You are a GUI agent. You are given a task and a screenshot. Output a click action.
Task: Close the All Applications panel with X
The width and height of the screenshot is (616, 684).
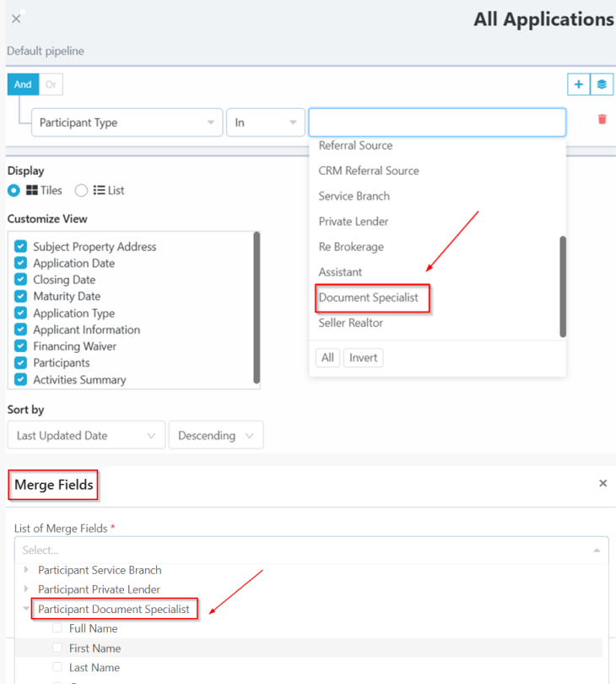(x=16, y=19)
